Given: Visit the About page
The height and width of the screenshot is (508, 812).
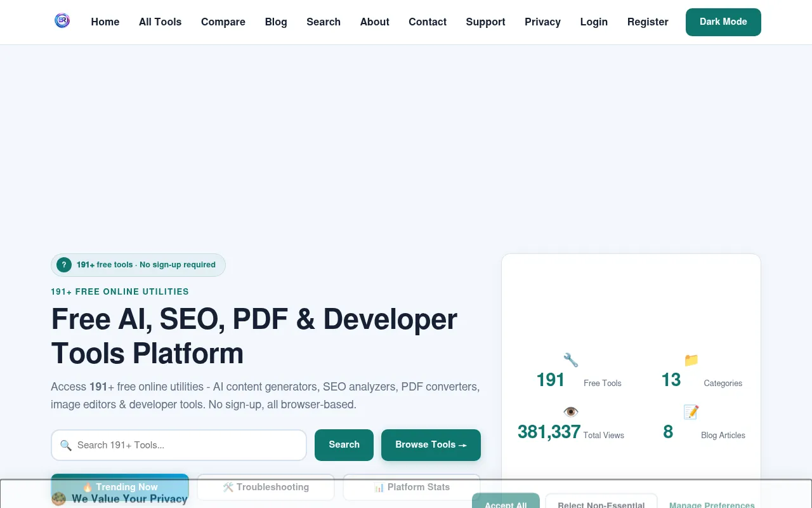Looking at the screenshot, I should (x=375, y=22).
